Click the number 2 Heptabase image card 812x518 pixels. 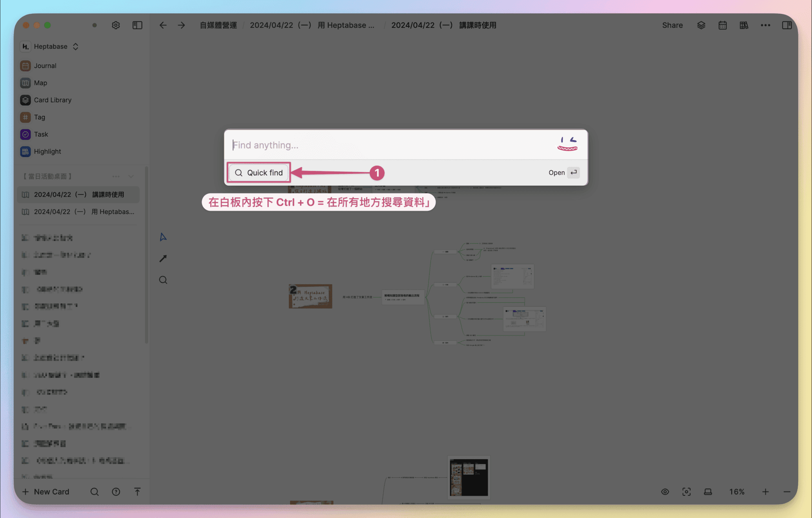(311, 296)
